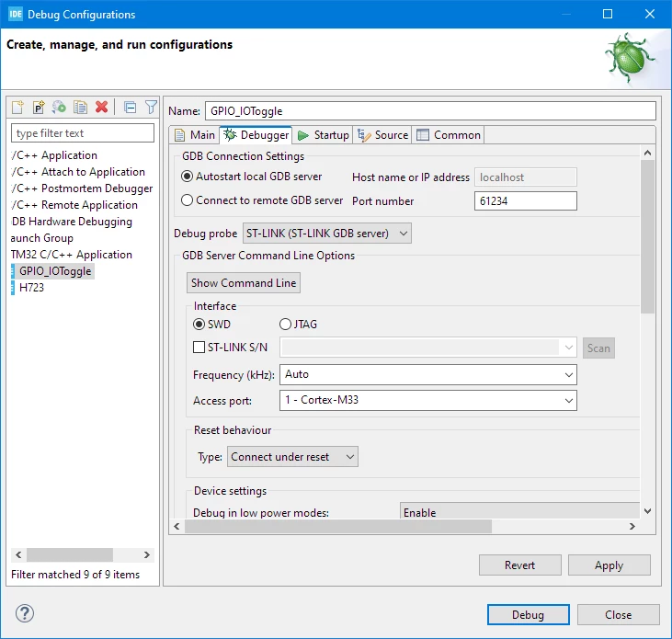Open Reset behaviour Type dropdown

[292, 457]
